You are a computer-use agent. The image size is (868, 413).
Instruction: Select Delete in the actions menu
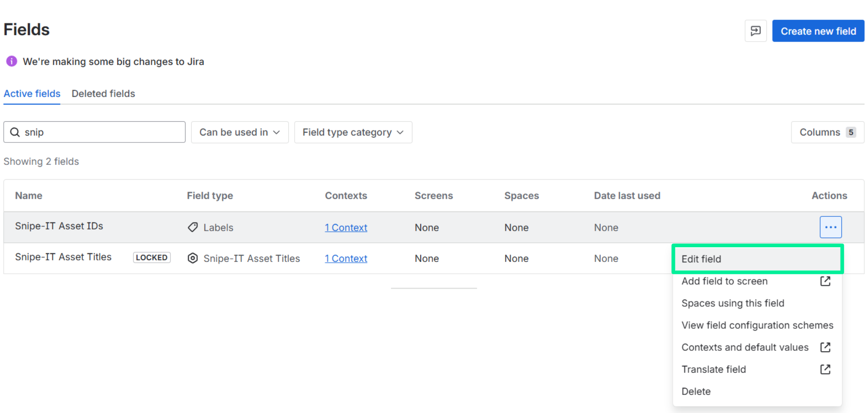pos(696,391)
